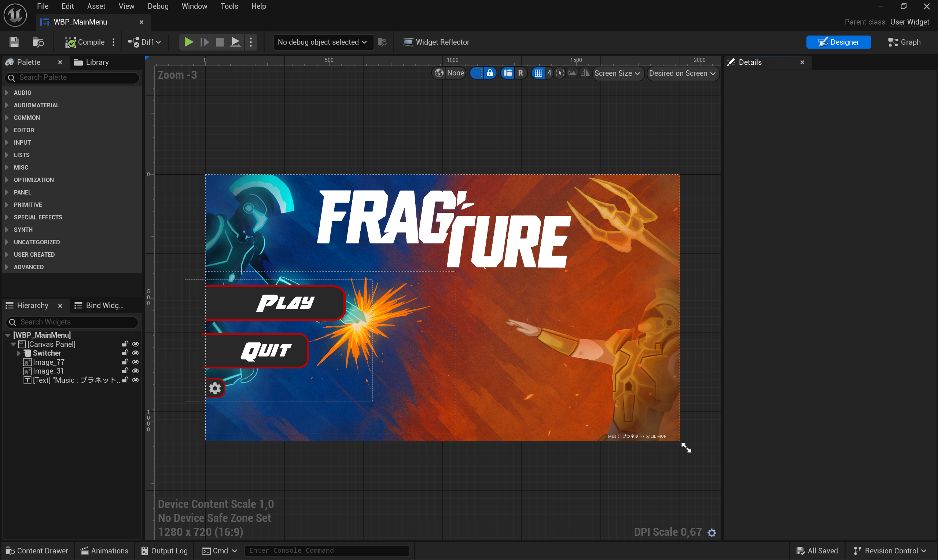
Task: Toggle grid snapping in the viewport toolbar
Action: click(538, 73)
